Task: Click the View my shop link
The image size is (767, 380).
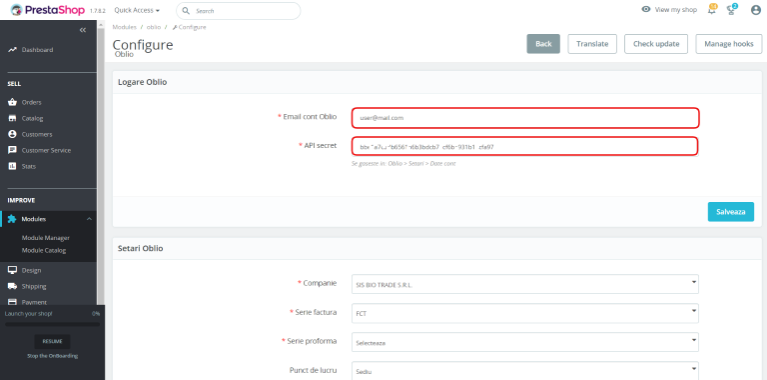Action: (x=676, y=10)
